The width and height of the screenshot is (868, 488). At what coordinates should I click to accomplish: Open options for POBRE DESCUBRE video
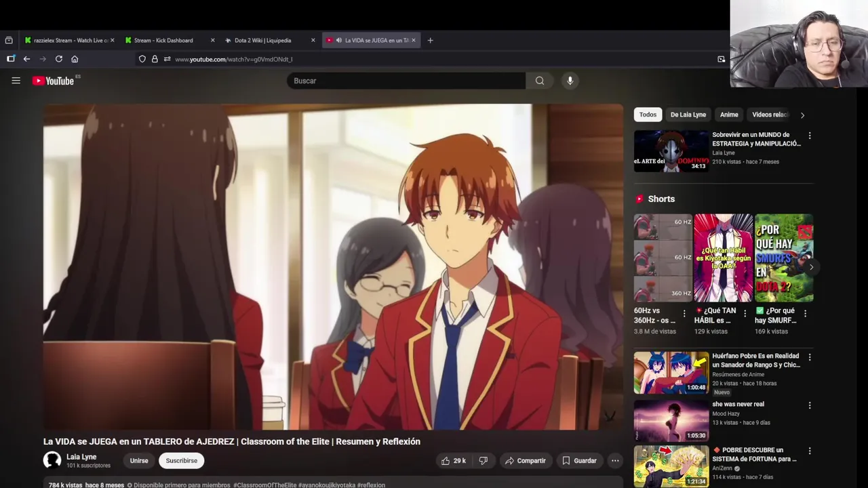pyautogui.click(x=810, y=451)
